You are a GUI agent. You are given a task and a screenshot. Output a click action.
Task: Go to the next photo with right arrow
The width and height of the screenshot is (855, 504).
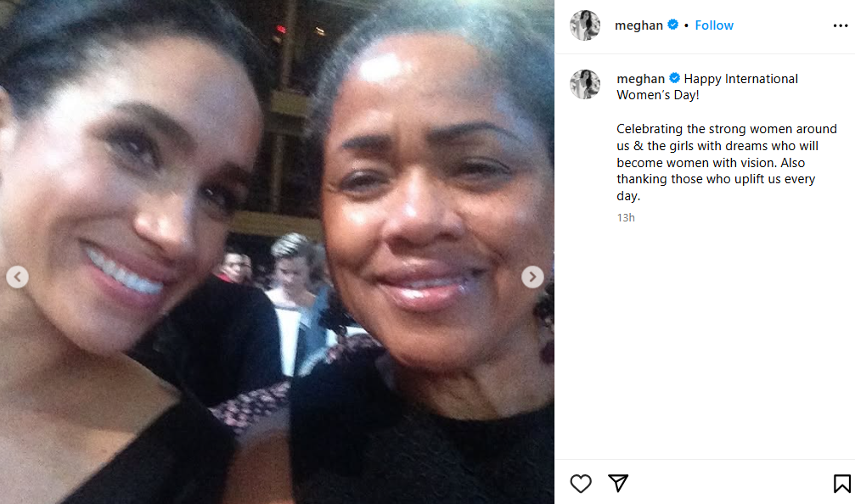[x=532, y=277]
